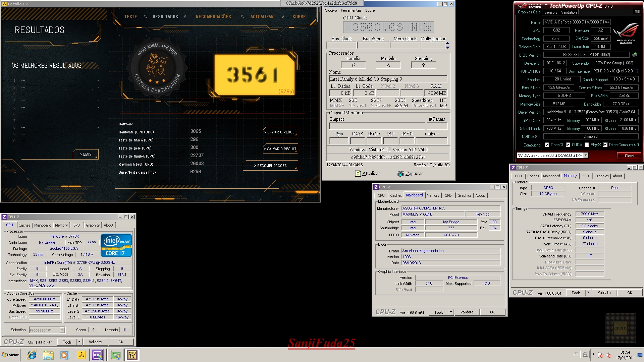Click the Intel Core i7 logo
Viewport: 644px width, 362px height.
[116, 246]
